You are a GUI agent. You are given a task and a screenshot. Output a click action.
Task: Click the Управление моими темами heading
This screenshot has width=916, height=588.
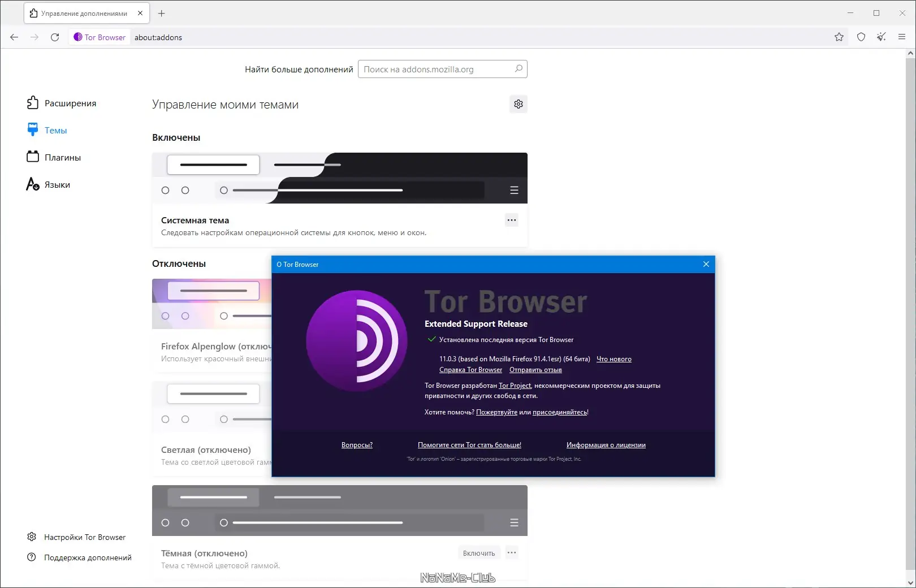(x=225, y=105)
